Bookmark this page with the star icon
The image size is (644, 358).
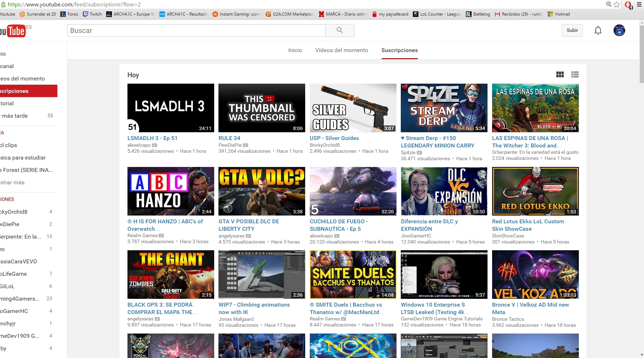click(x=617, y=4)
